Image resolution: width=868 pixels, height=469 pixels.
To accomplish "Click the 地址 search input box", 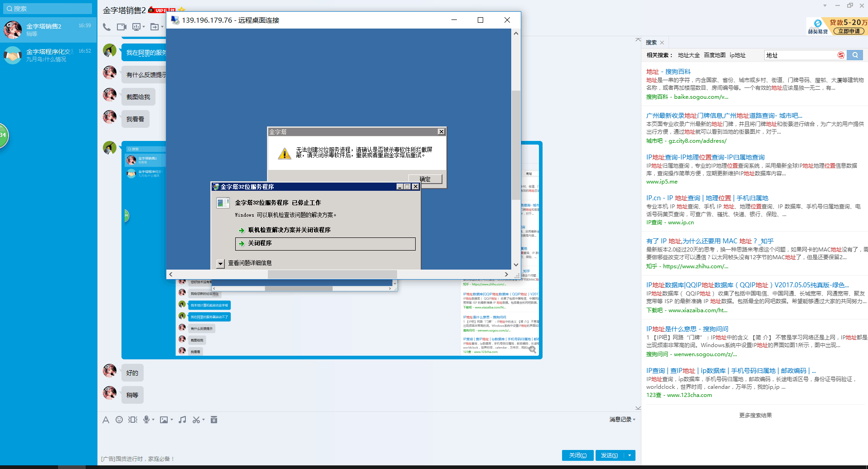I will 800,55.
